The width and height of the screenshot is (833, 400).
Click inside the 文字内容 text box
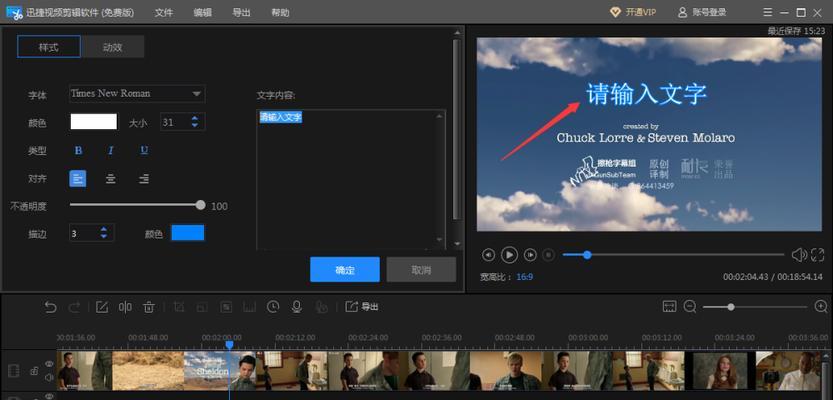tap(351, 179)
